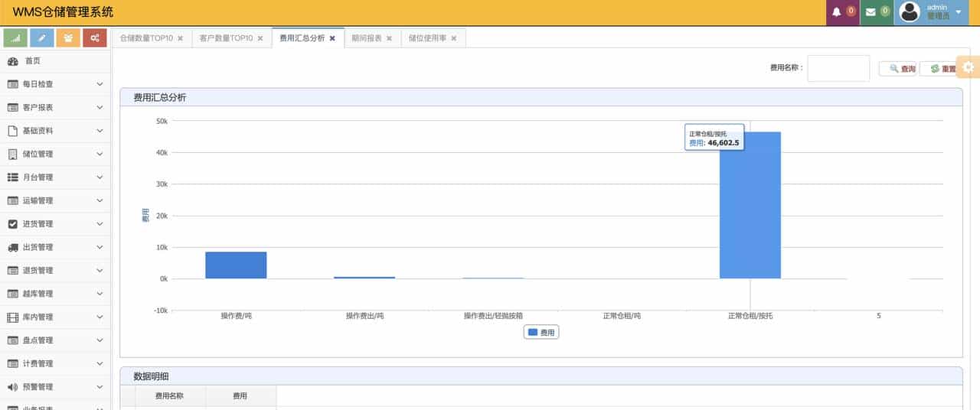Image resolution: width=980 pixels, height=410 pixels.
Task: Click the 月台管理 list icon
Action: pos(12,177)
